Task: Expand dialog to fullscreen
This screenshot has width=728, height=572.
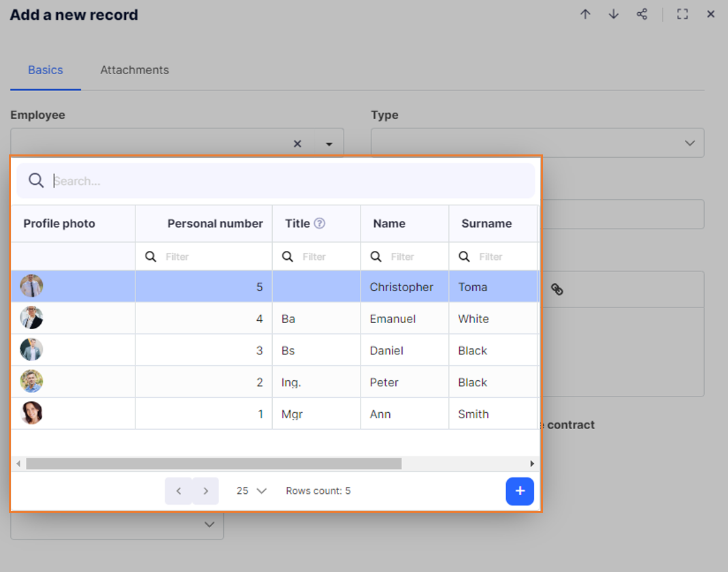Action: click(682, 14)
